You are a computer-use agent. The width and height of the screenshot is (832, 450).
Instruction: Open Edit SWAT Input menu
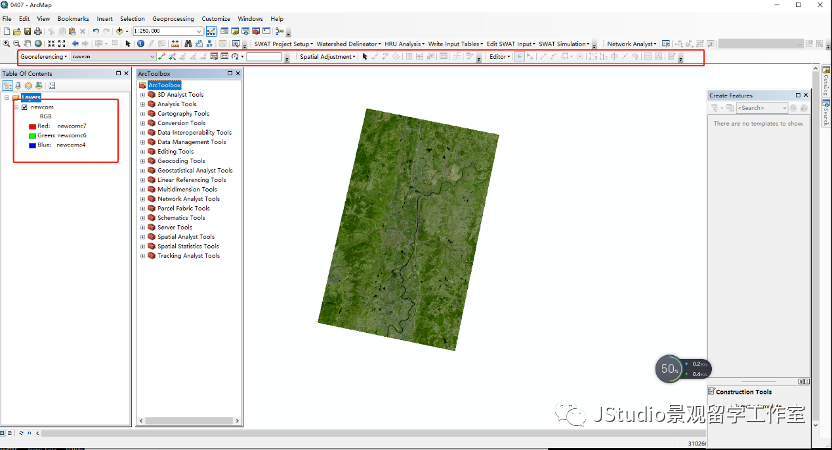click(x=511, y=44)
